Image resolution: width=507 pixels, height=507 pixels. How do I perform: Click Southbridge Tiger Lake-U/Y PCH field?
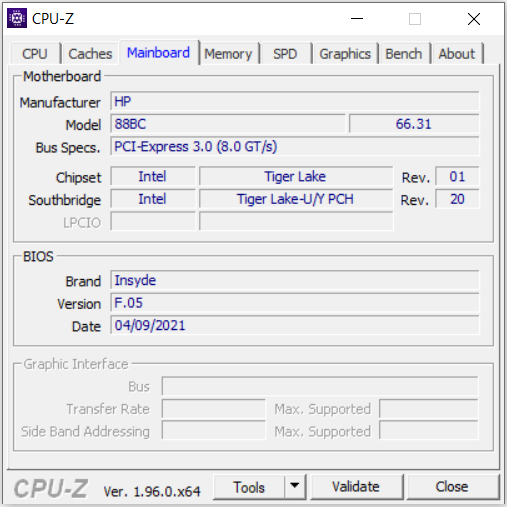point(296,199)
